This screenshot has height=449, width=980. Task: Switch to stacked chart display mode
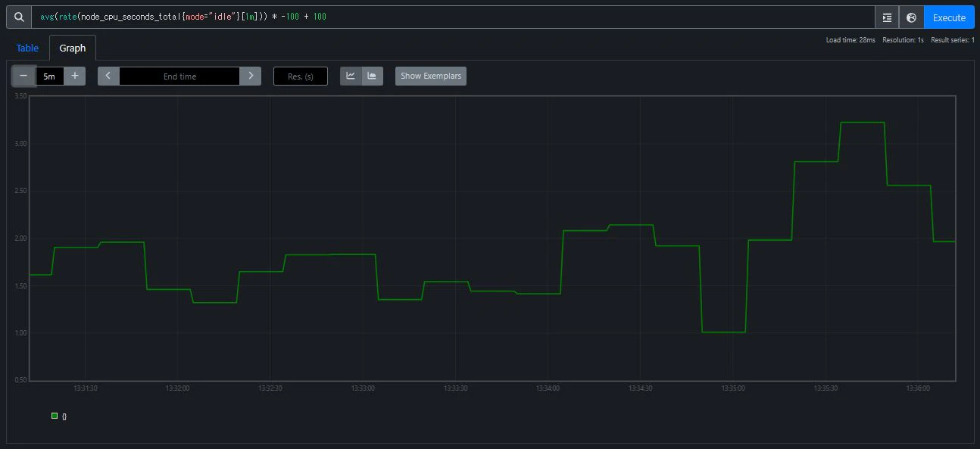tap(373, 76)
